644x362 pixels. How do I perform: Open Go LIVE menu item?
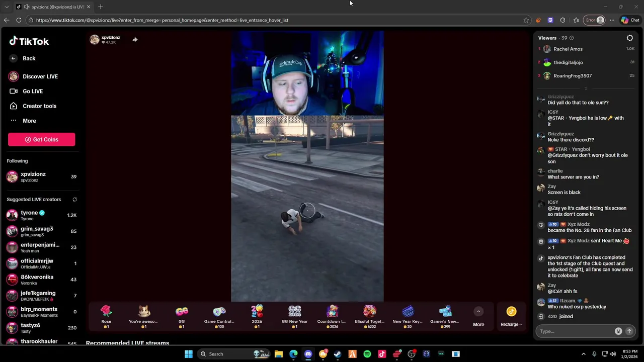point(26,91)
